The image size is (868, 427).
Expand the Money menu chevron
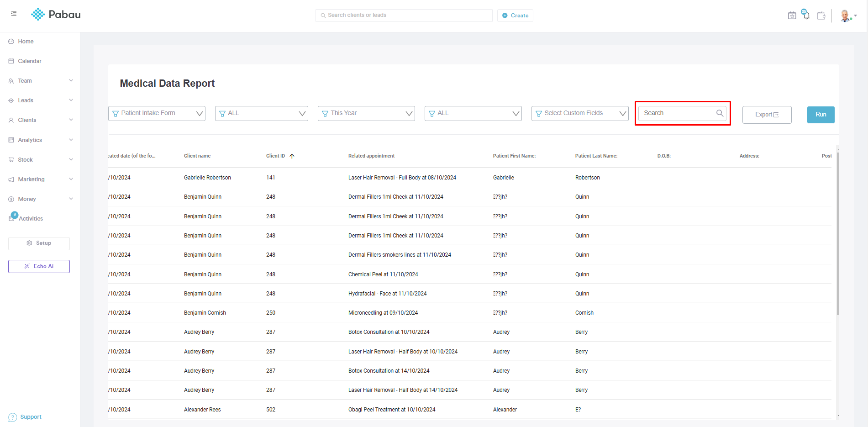click(71, 199)
